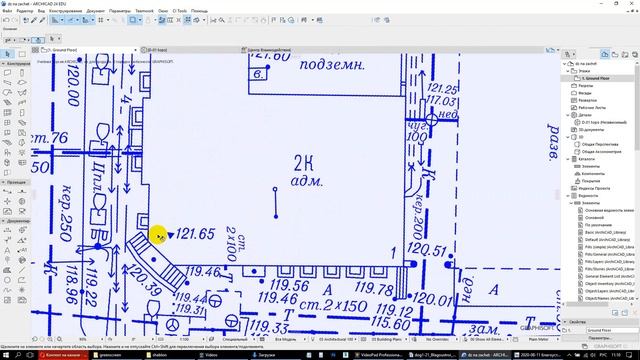Toggle the highlighted rectangle button in toolbar
The width and height of the screenshot is (640, 360).
coord(133,20)
